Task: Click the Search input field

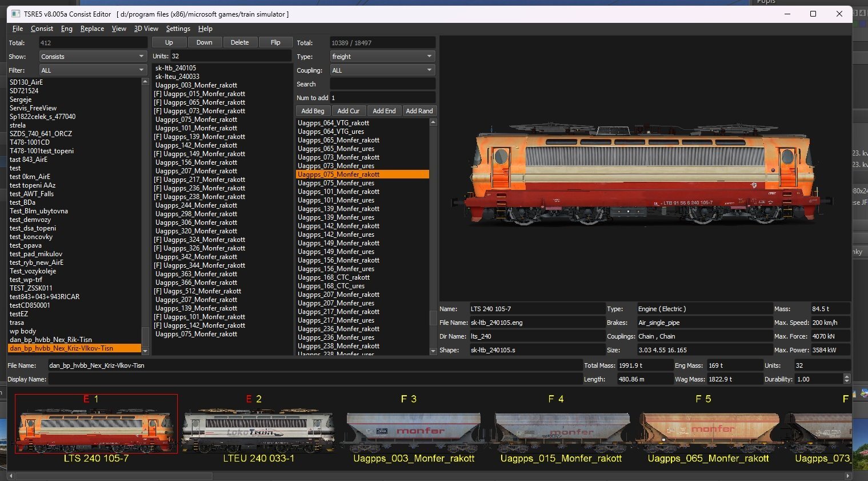Action: tap(382, 84)
